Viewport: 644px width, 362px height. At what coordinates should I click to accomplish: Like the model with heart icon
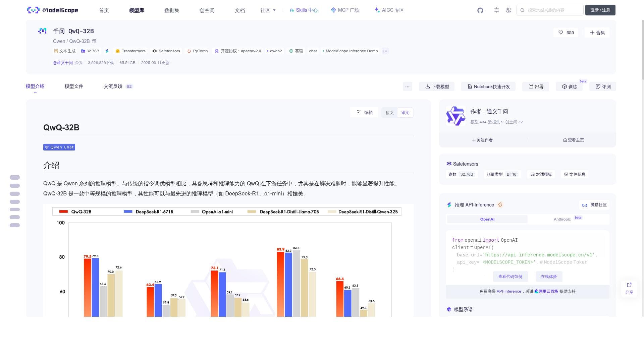(x=566, y=33)
